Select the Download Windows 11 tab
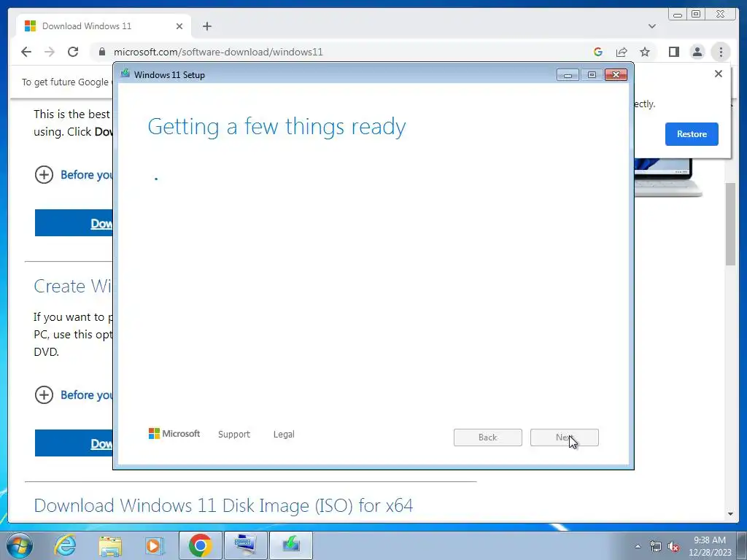The width and height of the screenshot is (747, 560). (x=104, y=26)
